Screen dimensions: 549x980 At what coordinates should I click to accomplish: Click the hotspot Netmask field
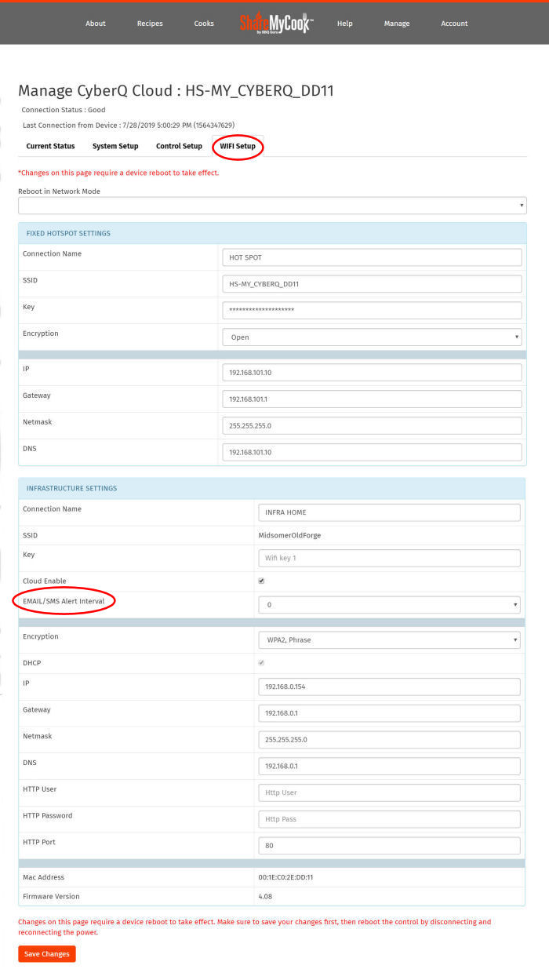372,426
